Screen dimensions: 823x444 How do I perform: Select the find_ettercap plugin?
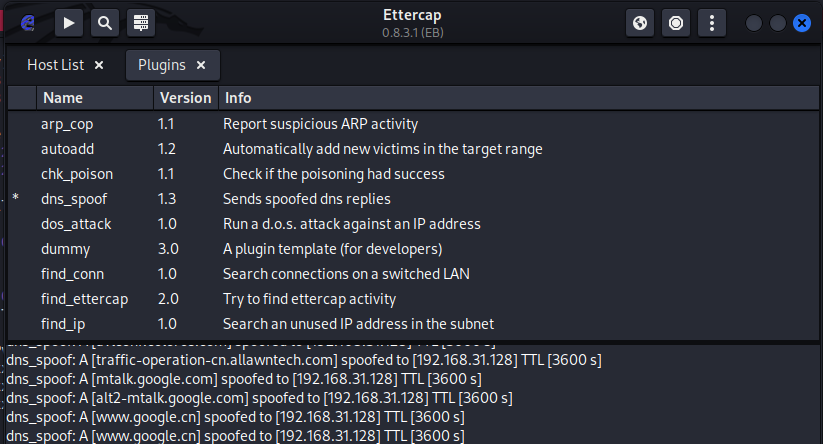pyautogui.click(x=413, y=299)
